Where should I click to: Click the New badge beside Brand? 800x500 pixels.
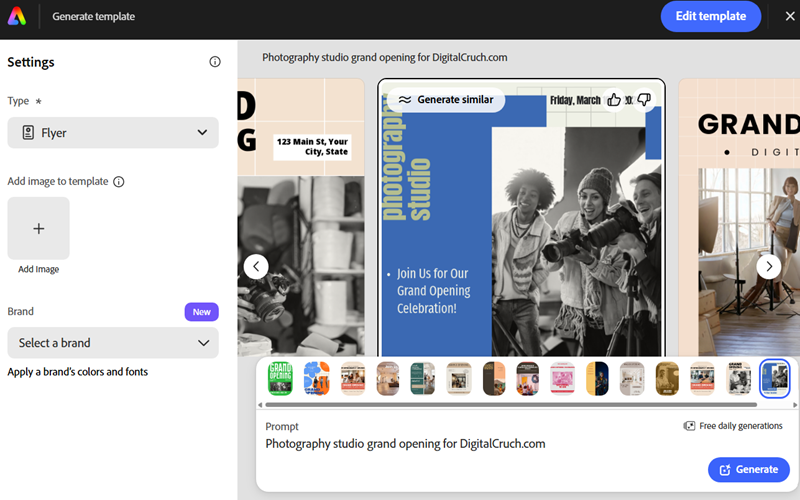[202, 312]
